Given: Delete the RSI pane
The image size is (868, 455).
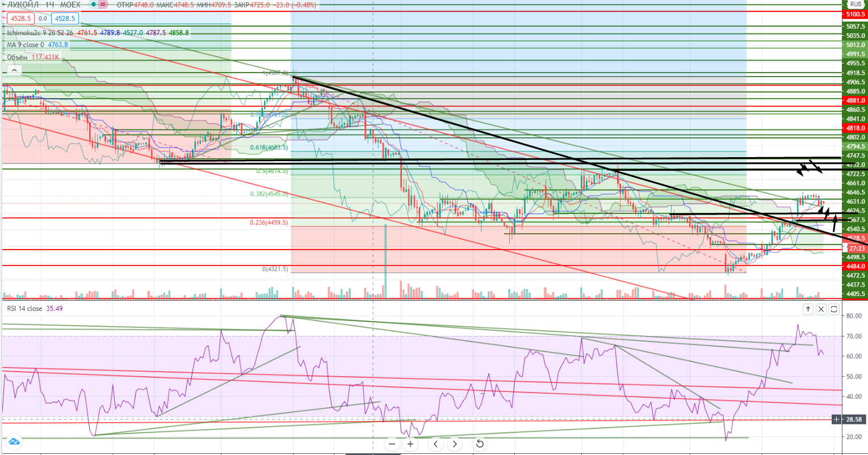Looking at the screenshot, I should 821,309.
